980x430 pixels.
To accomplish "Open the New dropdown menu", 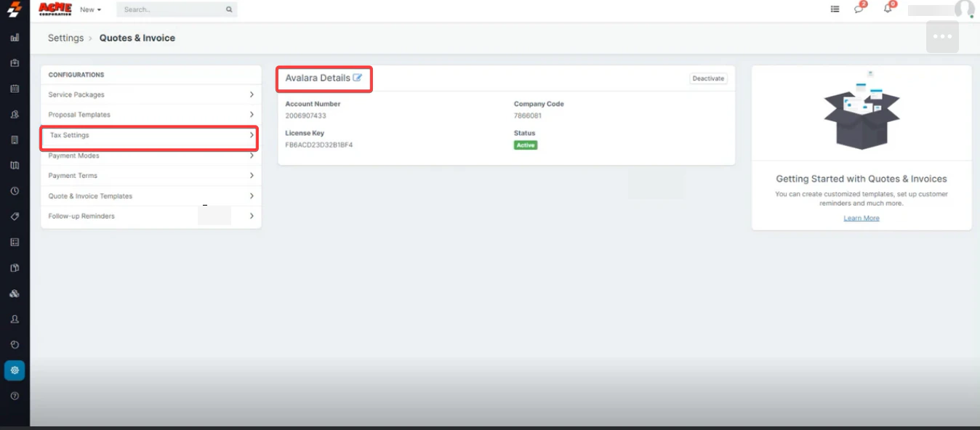I will (x=91, y=9).
